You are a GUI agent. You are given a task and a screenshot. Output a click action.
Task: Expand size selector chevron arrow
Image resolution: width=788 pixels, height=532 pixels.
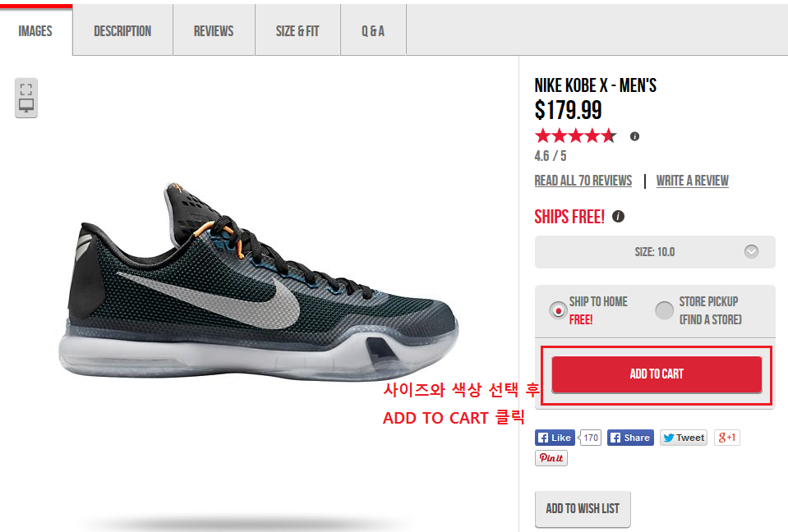pos(751,251)
